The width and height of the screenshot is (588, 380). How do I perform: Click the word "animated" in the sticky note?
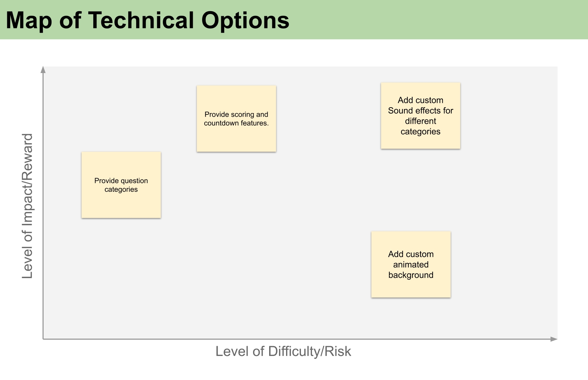(x=411, y=264)
